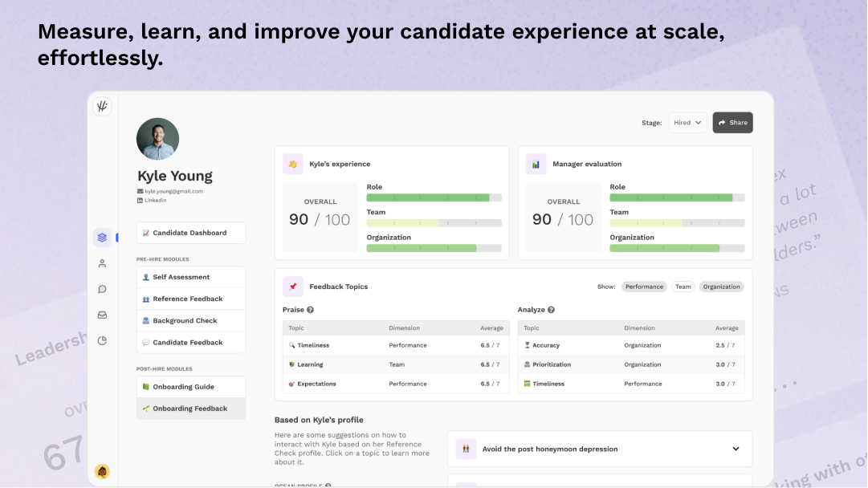This screenshot has height=488, width=868.
Task: Toggle the Organization filter chip
Action: (721, 287)
